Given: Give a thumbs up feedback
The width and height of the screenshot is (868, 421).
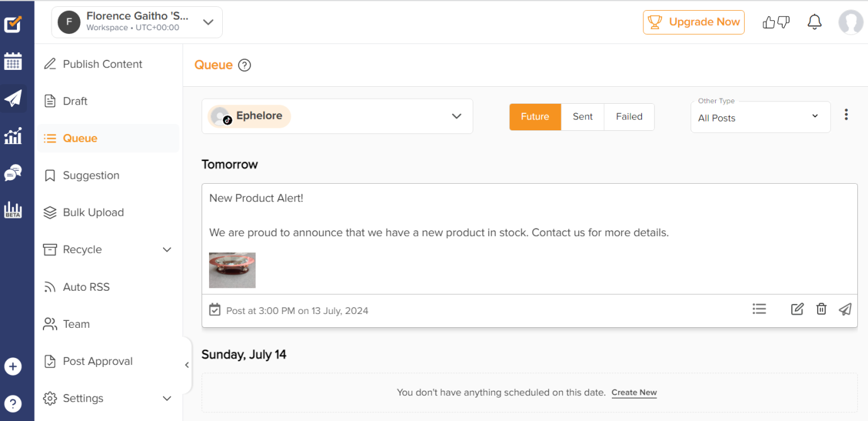Looking at the screenshot, I should pos(769,21).
